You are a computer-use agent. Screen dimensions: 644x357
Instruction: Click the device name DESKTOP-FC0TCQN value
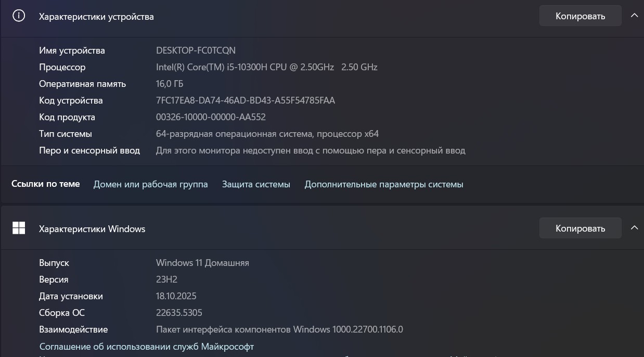point(196,50)
